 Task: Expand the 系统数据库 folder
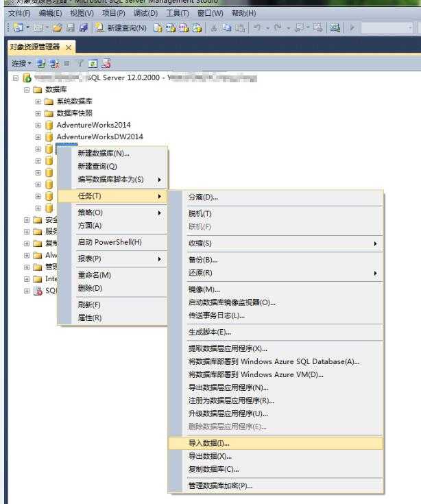38,101
